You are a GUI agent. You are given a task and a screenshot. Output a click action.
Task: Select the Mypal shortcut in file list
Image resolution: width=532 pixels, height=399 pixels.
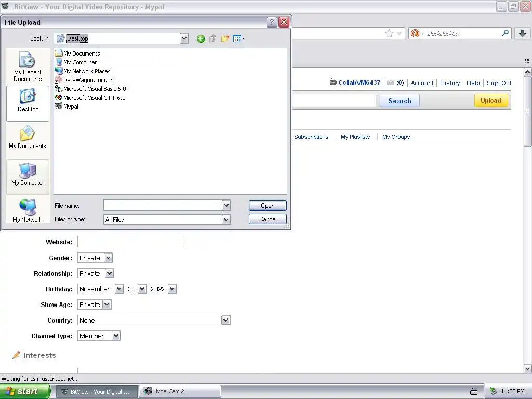point(66,106)
